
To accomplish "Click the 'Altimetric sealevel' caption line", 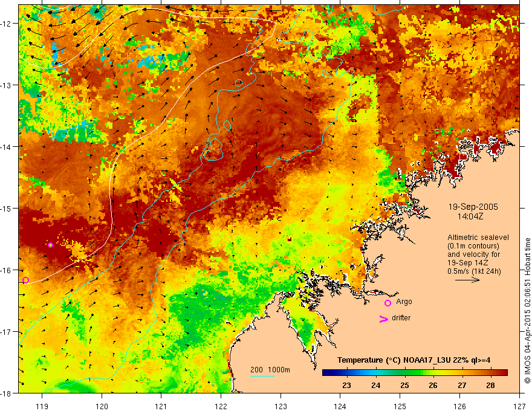I will click(478, 238).
